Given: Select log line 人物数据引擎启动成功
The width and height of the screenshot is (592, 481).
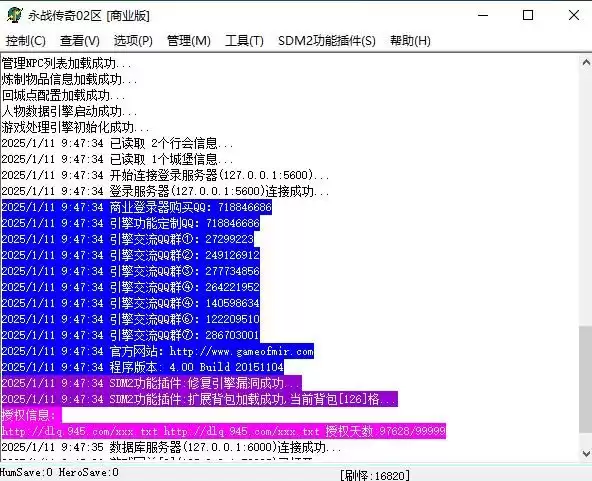Looking at the screenshot, I should click(69, 111).
